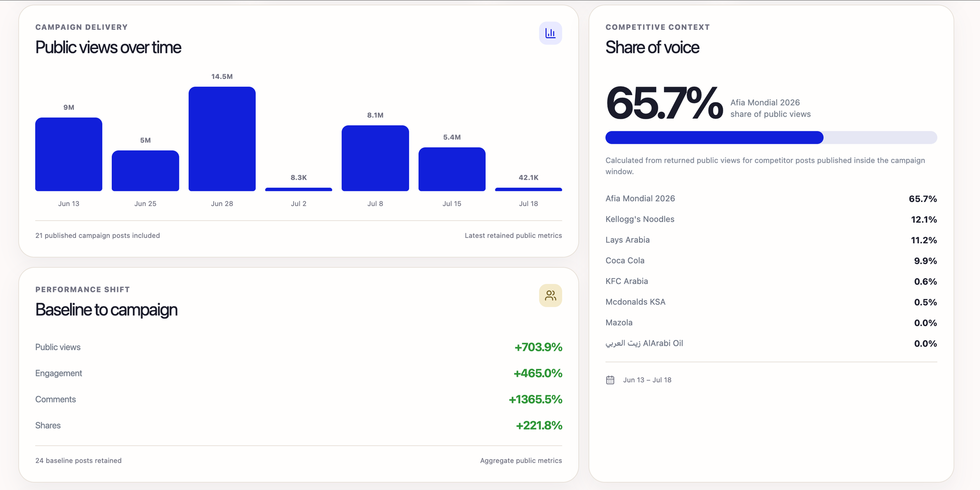Click the 11.2% value for Lays Arabia
Image resolution: width=980 pixels, height=490 pixels.
coord(924,240)
